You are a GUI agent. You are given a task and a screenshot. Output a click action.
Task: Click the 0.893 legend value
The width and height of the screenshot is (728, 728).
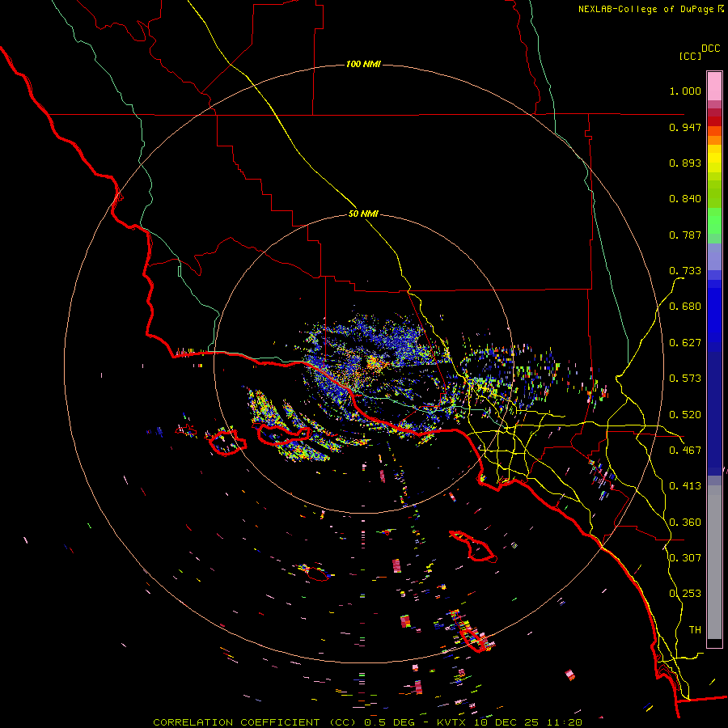[x=685, y=163]
